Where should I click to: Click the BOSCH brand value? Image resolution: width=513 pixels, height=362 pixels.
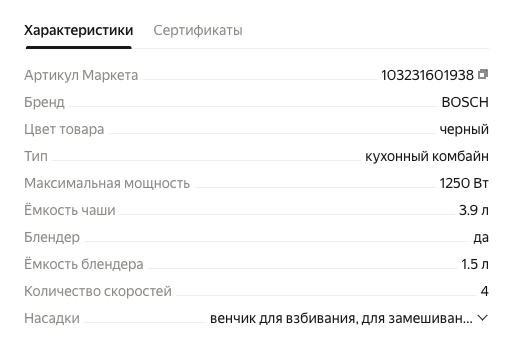[x=465, y=102]
